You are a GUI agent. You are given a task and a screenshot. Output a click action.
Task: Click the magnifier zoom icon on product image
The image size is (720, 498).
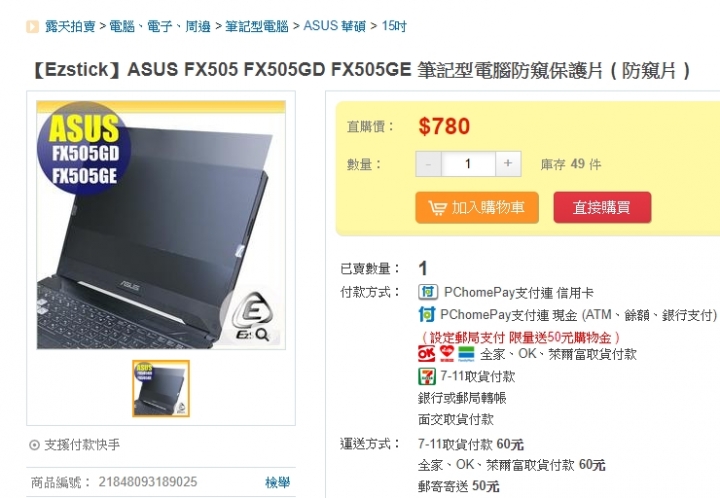pyautogui.click(x=262, y=335)
